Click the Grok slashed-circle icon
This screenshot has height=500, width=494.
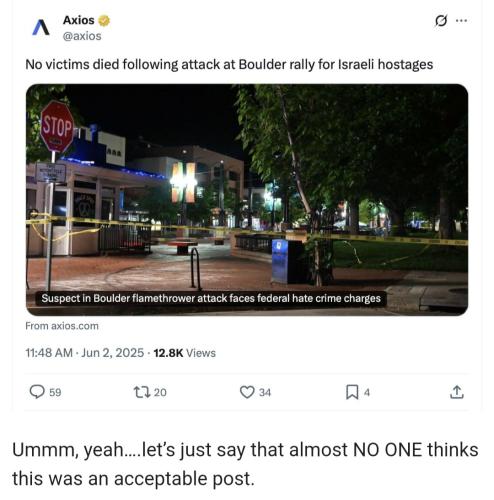point(441,21)
